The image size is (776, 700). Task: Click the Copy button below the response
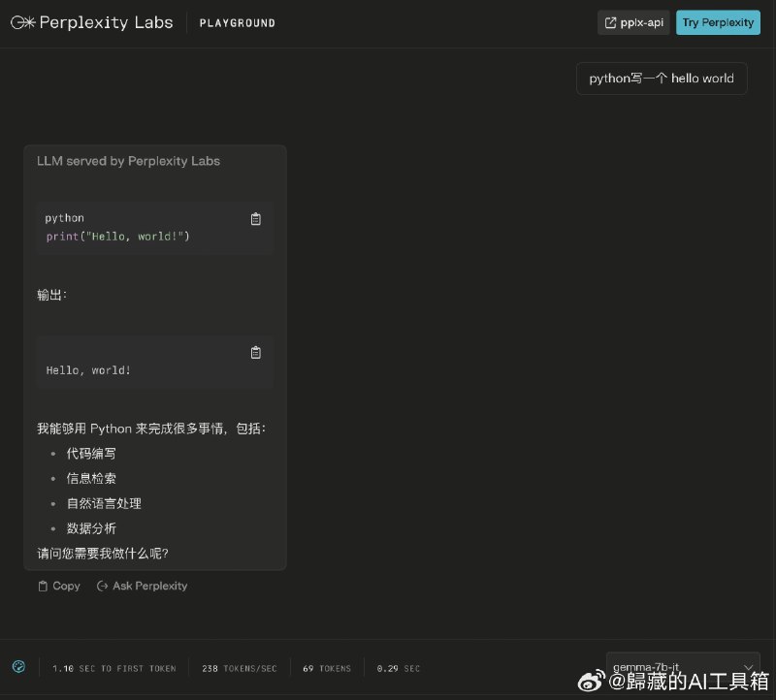click(59, 586)
